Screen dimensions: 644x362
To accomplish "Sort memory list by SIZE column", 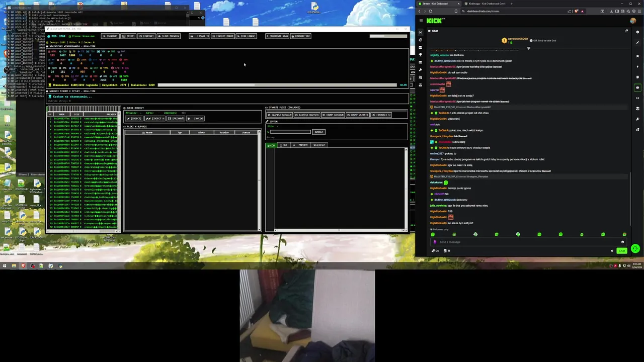I will pyautogui.click(x=76, y=114).
